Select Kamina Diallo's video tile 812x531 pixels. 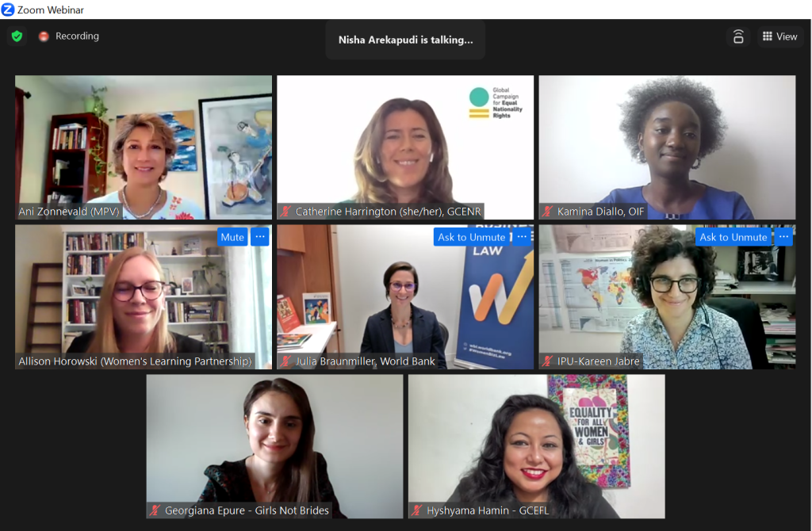point(667,147)
